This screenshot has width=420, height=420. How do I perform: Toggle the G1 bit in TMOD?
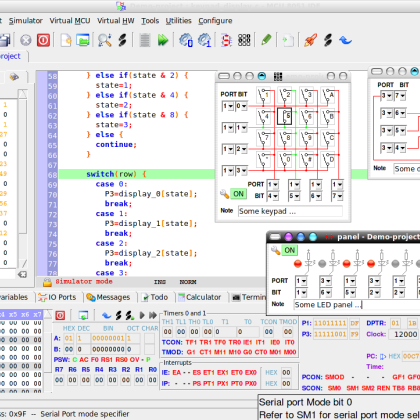pyautogui.click(x=191, y=352)
